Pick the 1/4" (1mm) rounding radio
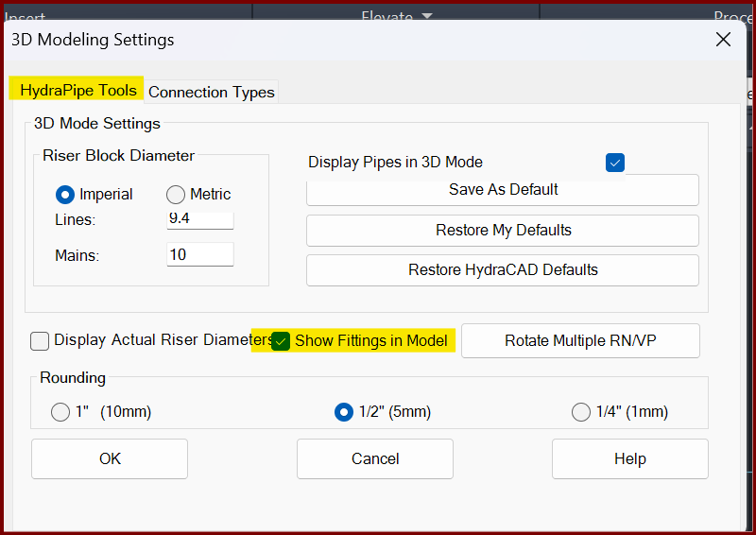Screen dimensions: 756x535 pos(581,412)
